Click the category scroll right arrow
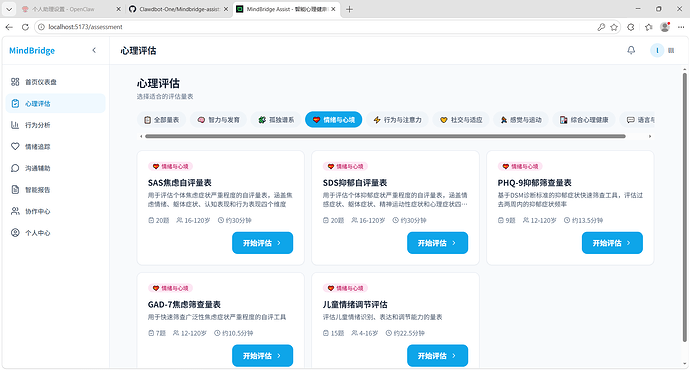Screen dimensions: 690x370 click(650, 136)
